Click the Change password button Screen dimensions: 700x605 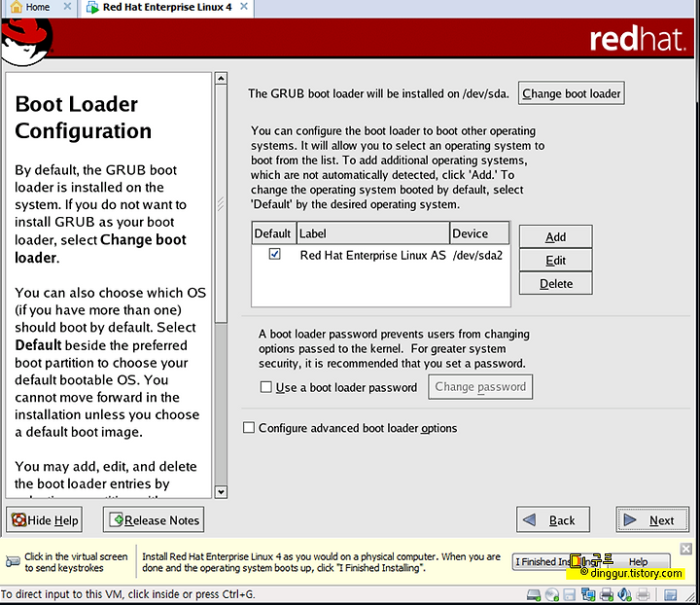pyautogui.click(x=480, y=387)
